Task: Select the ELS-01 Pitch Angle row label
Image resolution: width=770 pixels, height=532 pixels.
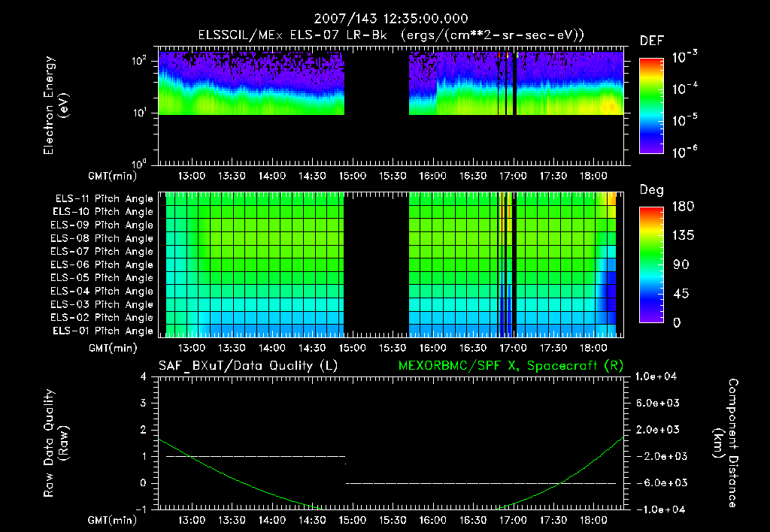Action: [103, 331]
